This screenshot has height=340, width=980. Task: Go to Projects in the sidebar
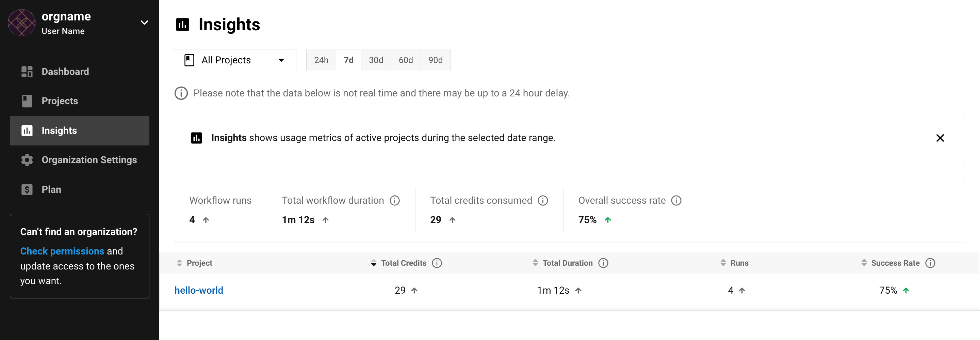pos(80,101)
